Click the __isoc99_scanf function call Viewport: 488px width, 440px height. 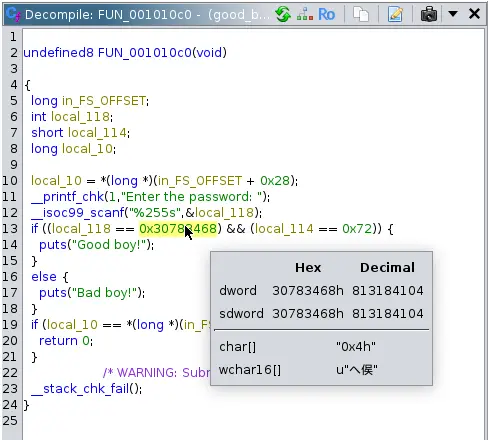click(x=78, y=213)
